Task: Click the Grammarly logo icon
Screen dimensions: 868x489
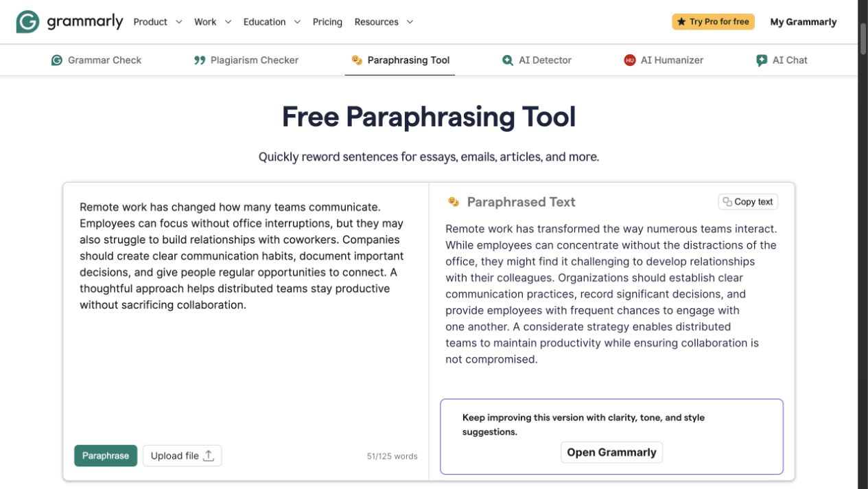Action: tap(27, 22)
